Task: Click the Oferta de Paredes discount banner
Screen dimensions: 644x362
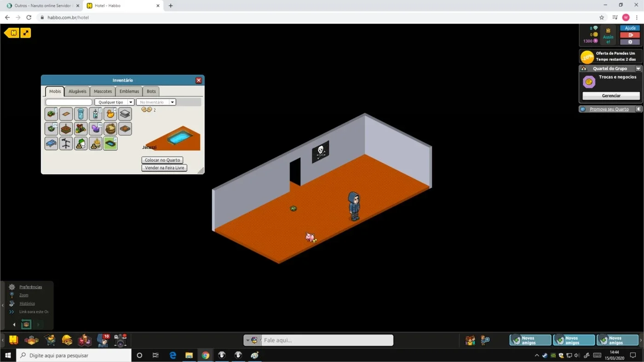Action: click(x=611, y=57)
